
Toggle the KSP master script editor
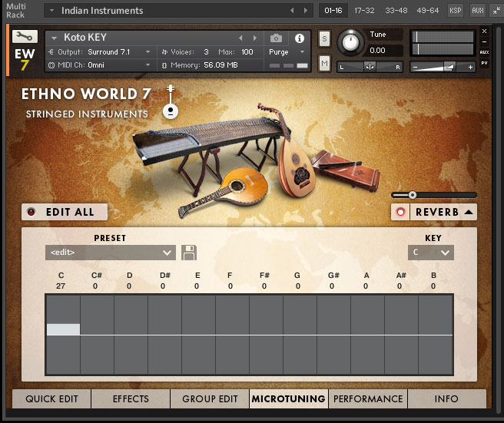click(x=455, y=11)
